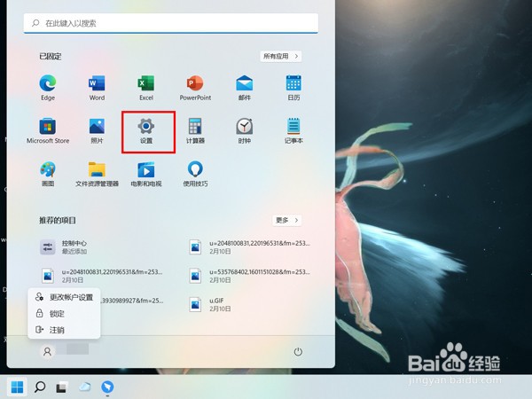Launch Word from pinned apps
532x399 pixels.
pos(97,88)
